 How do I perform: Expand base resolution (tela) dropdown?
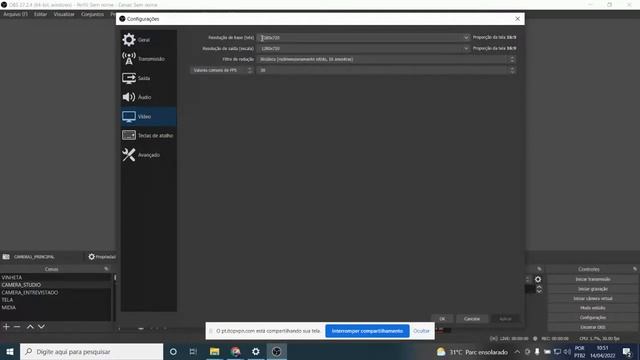[466, 38]
